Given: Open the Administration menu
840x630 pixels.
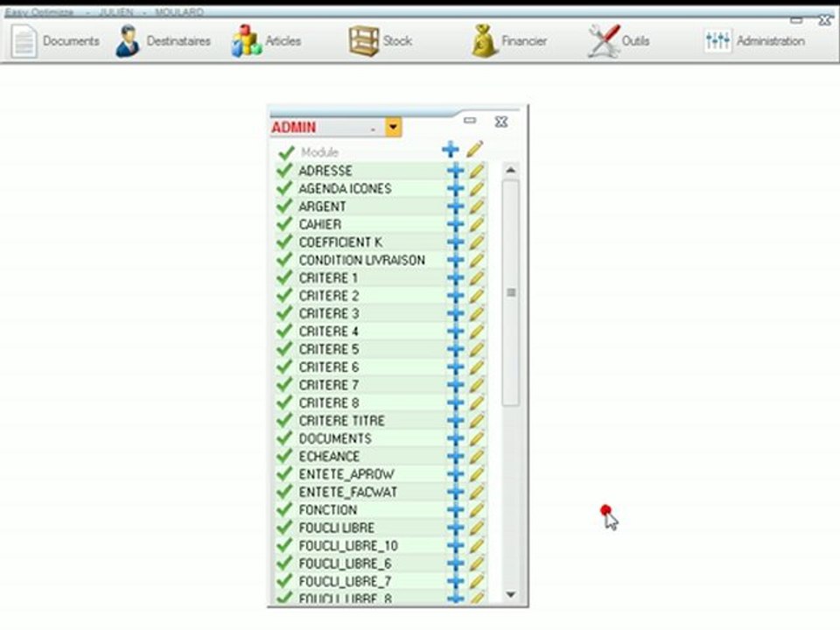Looking at the screenshot, I should 754,41.
